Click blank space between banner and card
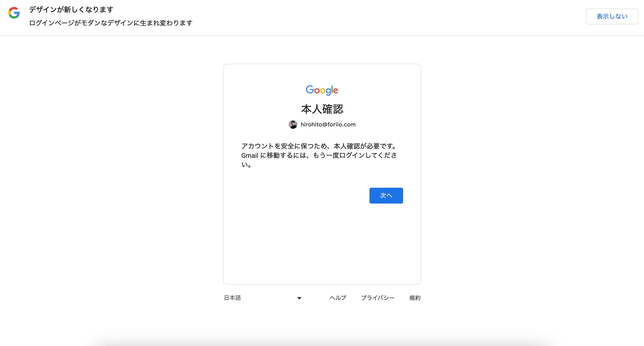 [322, 49]
